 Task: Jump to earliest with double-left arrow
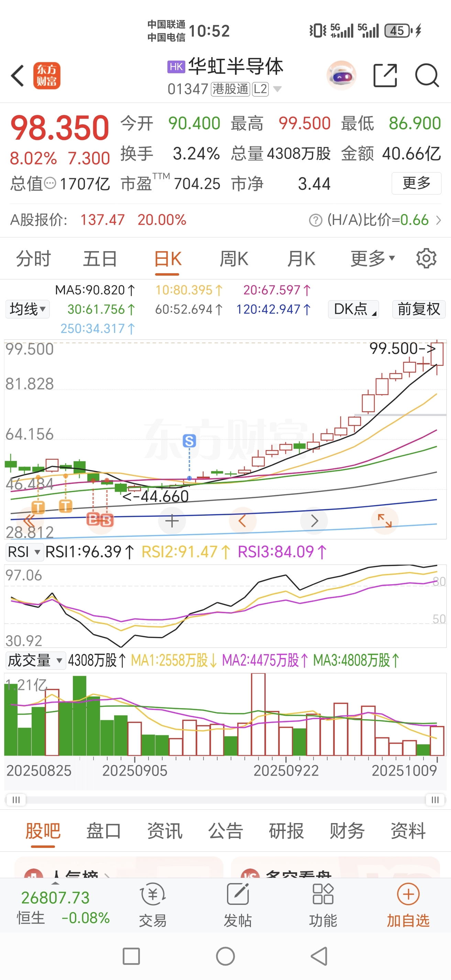29,520
